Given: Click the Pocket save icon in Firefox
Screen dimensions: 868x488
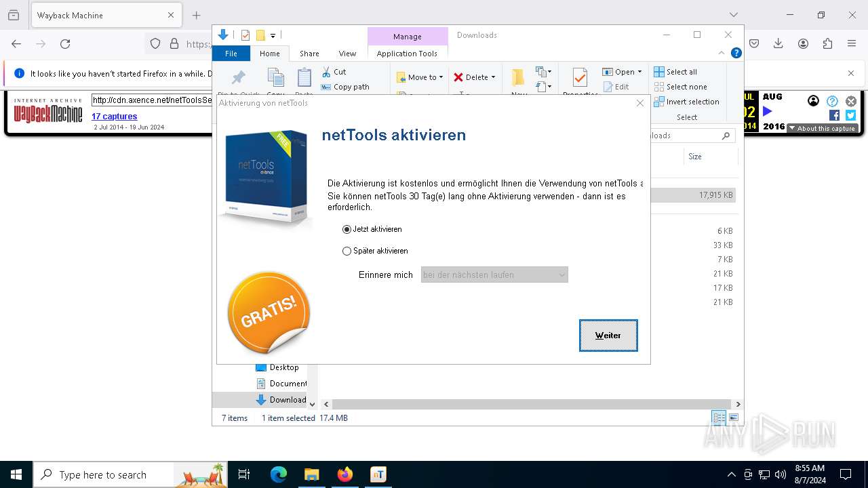Looking at the screenshot, I should pyautogui.click(x=754, y=44).
